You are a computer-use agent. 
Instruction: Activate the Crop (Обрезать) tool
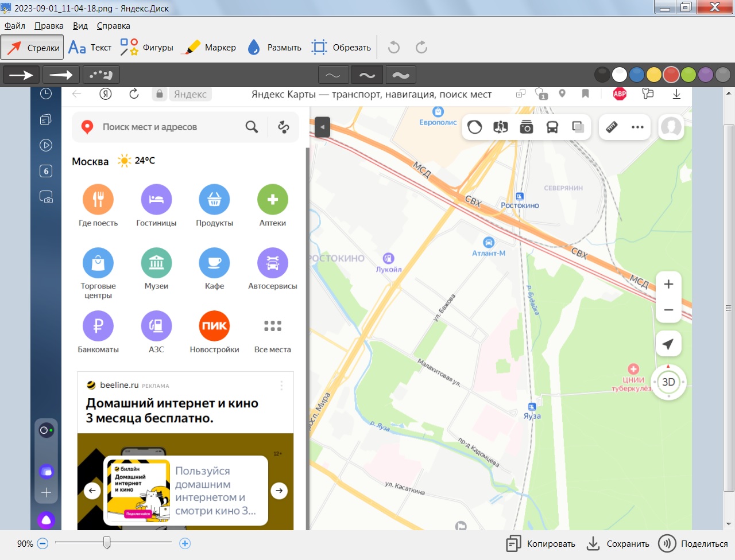tap(341, 48)
